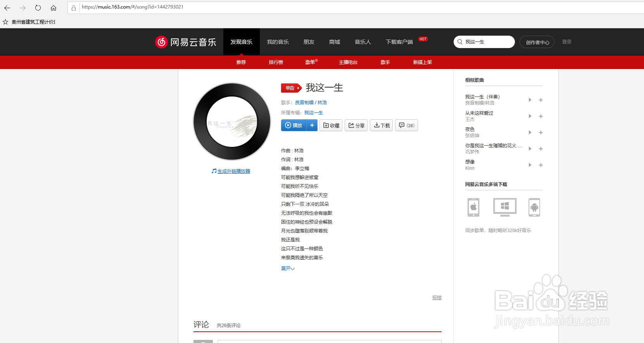The width and height of the screenshot is (644, 343).
Task: Click the 分享 button
Action: pos(356,126)
